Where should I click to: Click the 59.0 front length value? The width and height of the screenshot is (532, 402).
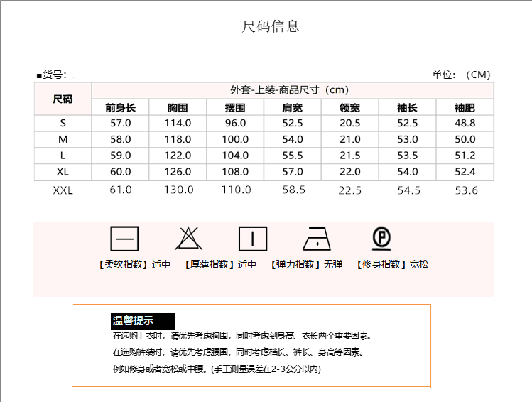pos(121,156)
